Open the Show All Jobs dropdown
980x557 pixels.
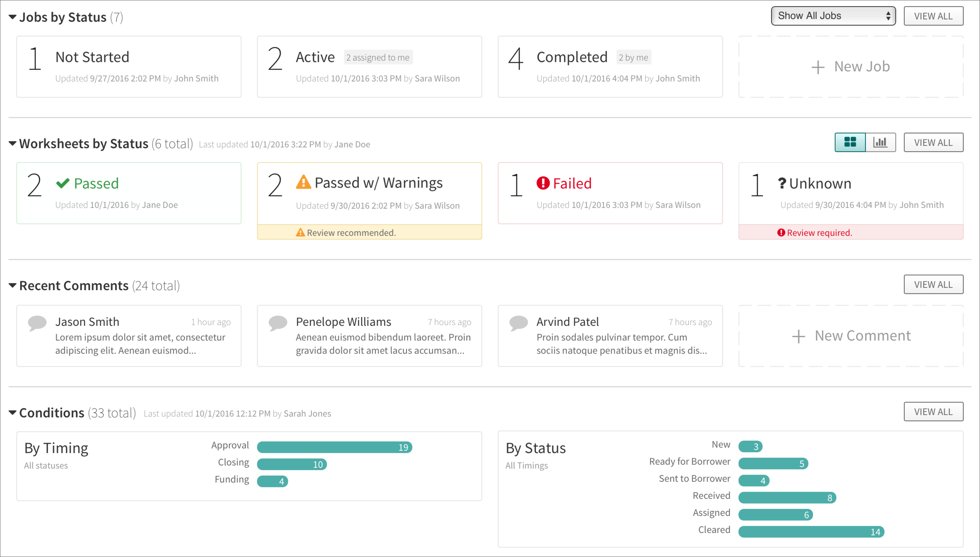(x=833, y=16)
